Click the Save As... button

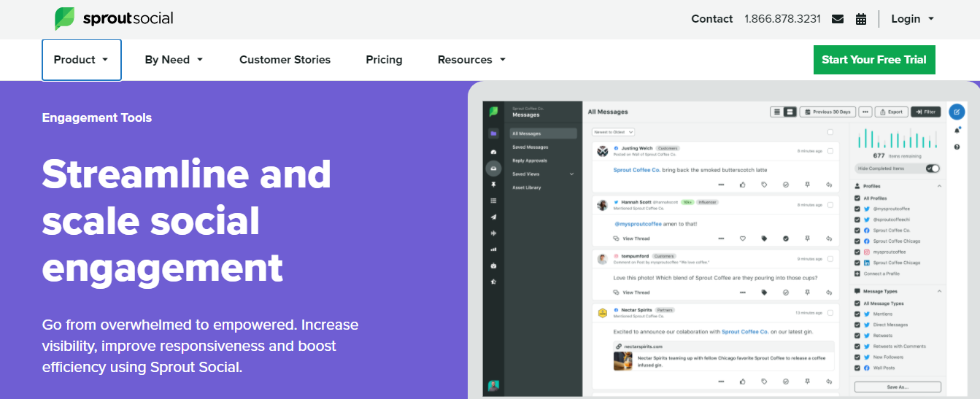coord(898,387)
